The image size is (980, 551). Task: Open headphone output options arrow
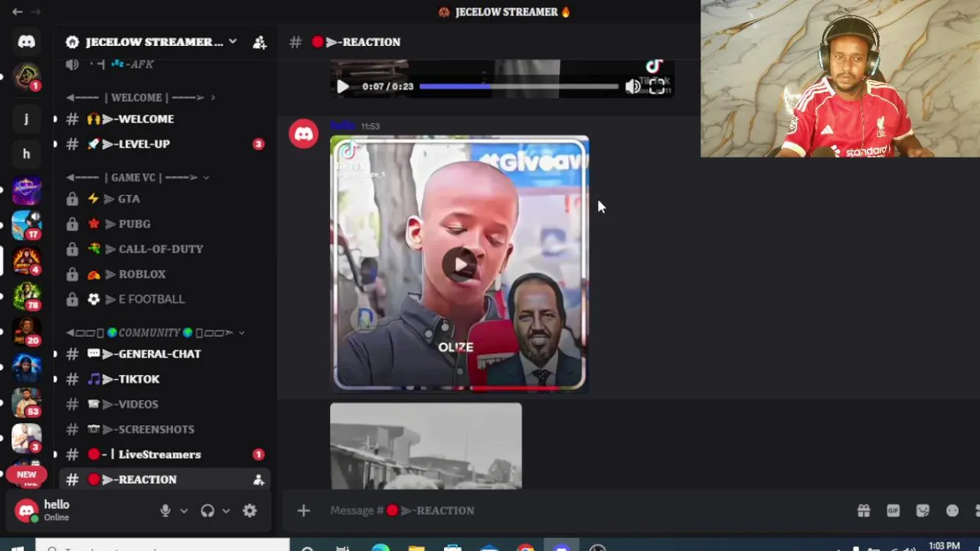click(226, 510)
